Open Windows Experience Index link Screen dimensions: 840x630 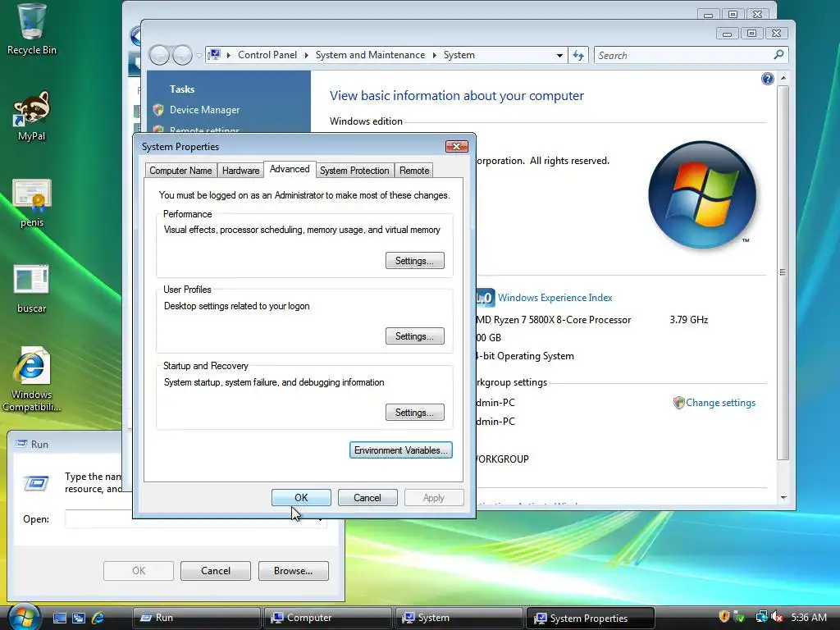click(x=555, y=297)
